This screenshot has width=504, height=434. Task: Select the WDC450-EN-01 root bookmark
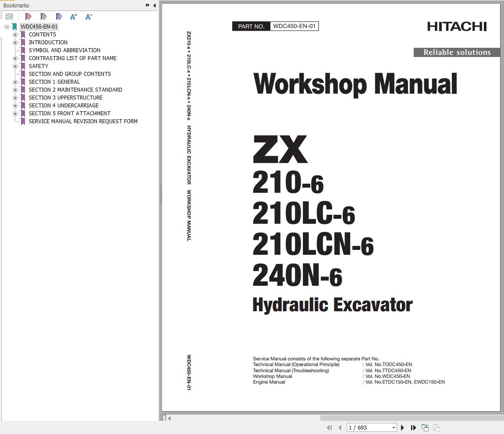[x=39, y=27]
